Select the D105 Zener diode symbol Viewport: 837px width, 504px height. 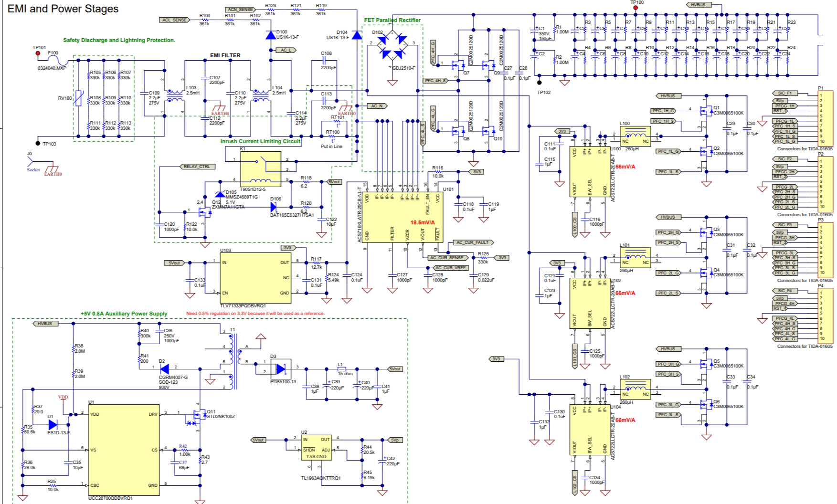click(220, 194)
